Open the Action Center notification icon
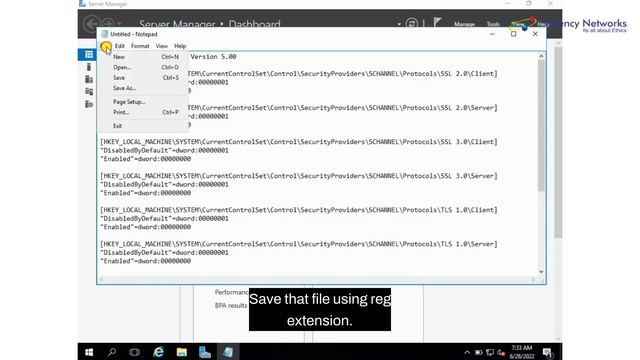The image size is (640, 360). coord(547,352)
